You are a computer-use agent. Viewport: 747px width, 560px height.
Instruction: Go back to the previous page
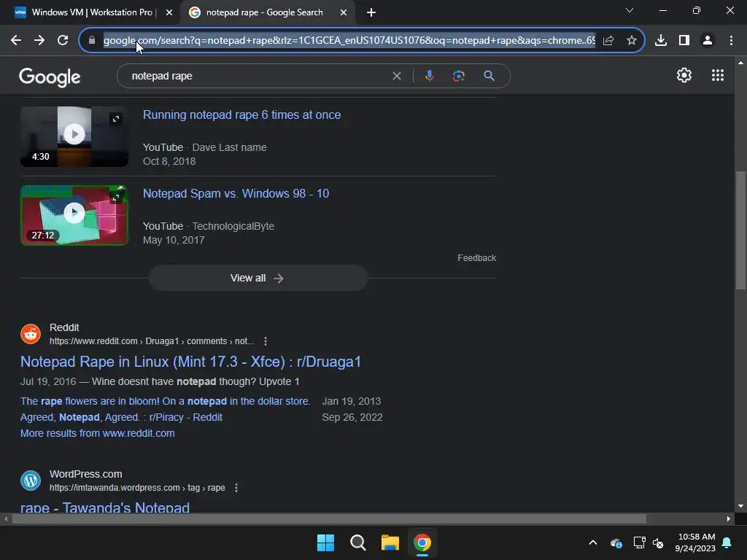pos(16,41)
